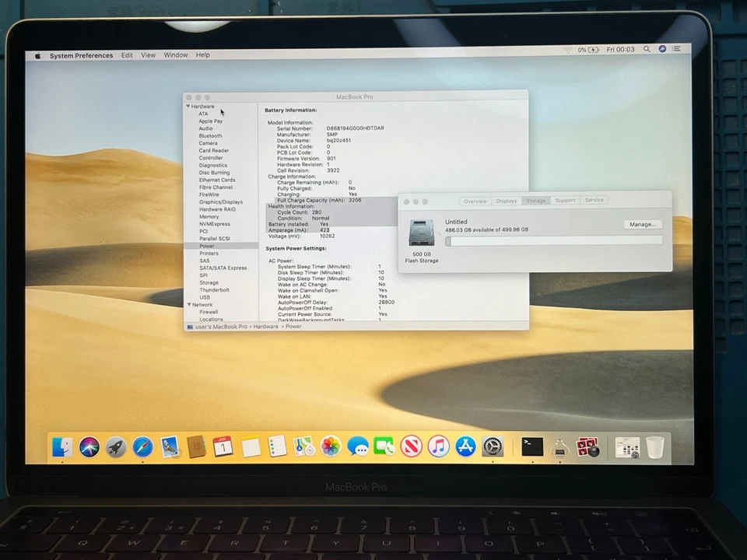Viewport: 747px width, 560px height.
Task: Select Firewall under Network
Action: click(x=209, y=312)
